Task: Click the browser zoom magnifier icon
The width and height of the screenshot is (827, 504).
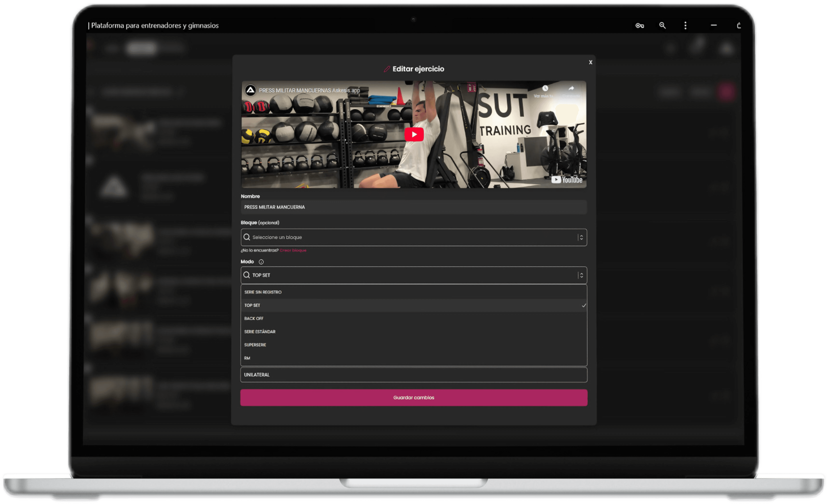Action: tap(662, 25)
